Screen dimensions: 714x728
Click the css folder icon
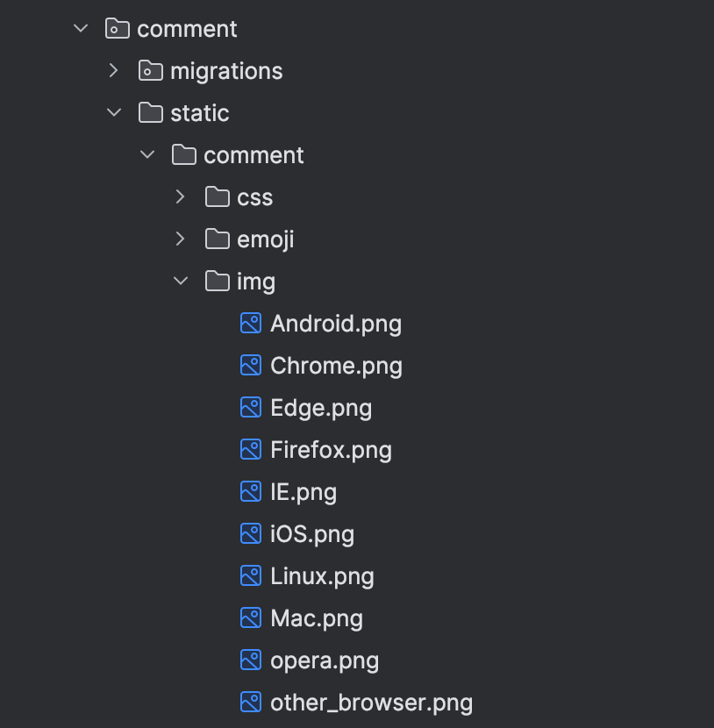[x=218, y=196]
